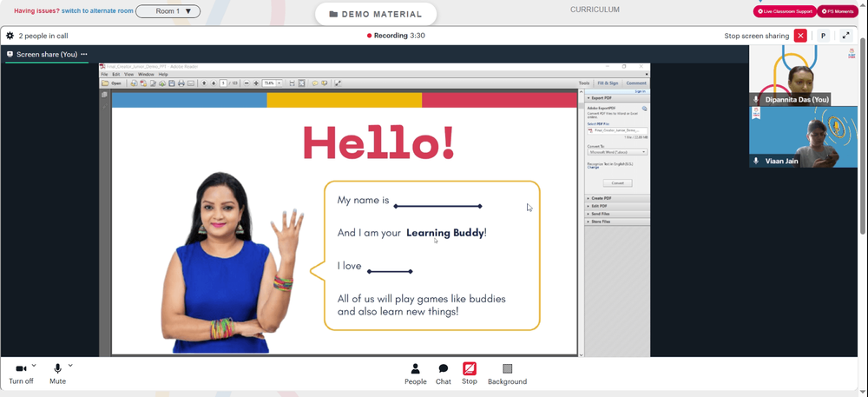Enter fullscreen with the expand arrows icon
The height and width of the screenshot is (397, 868).
click(845, 36)
